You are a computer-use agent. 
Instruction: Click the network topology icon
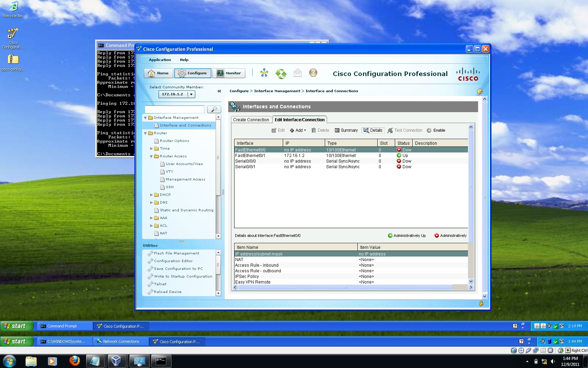[264, 73]
